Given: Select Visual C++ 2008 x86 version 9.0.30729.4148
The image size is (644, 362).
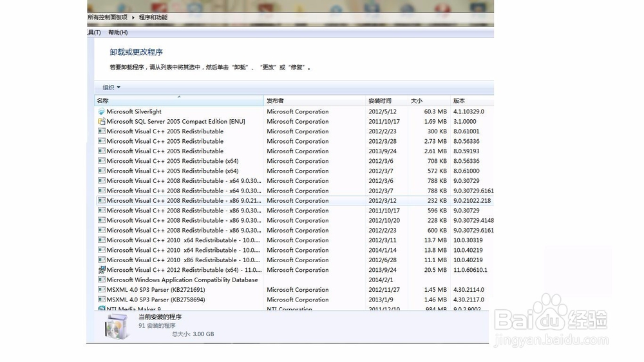Looking at the screenshot, I should [294, 220].
